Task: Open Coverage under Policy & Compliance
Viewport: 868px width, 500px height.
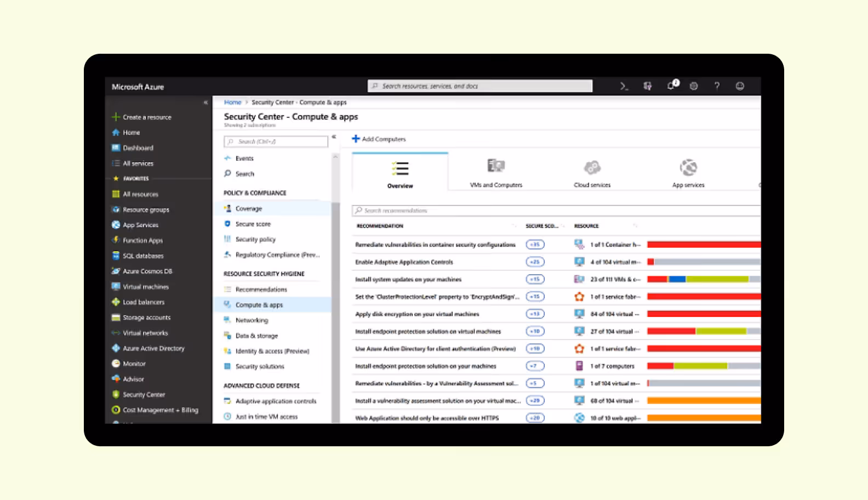Action: 272,208
